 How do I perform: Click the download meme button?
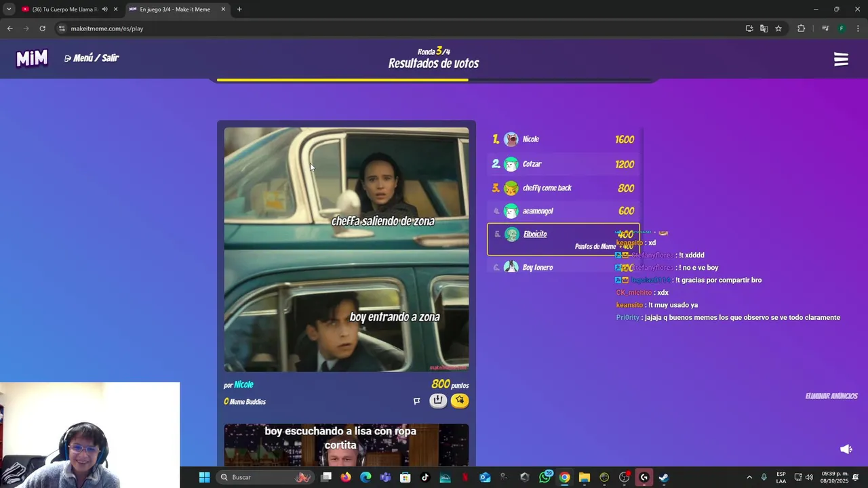pyautogui.click(x=438, y=401)
